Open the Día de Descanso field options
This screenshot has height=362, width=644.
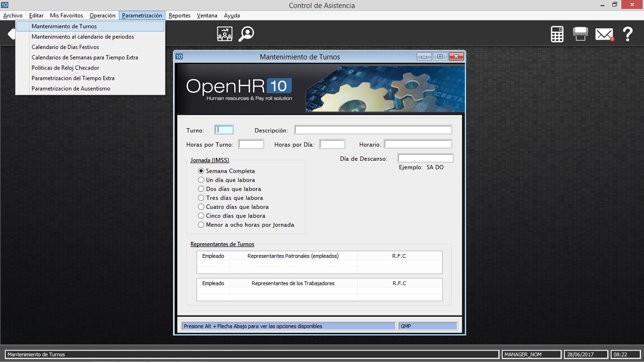425,158
